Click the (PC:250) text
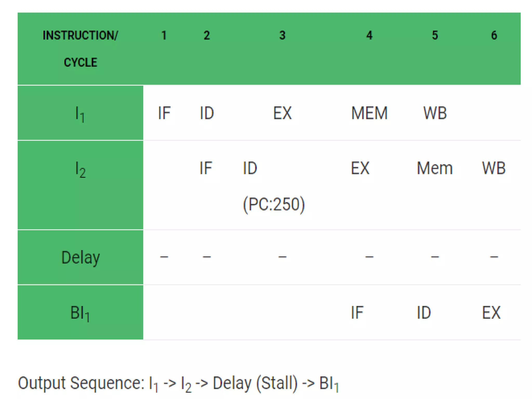 tap(274, 204)
